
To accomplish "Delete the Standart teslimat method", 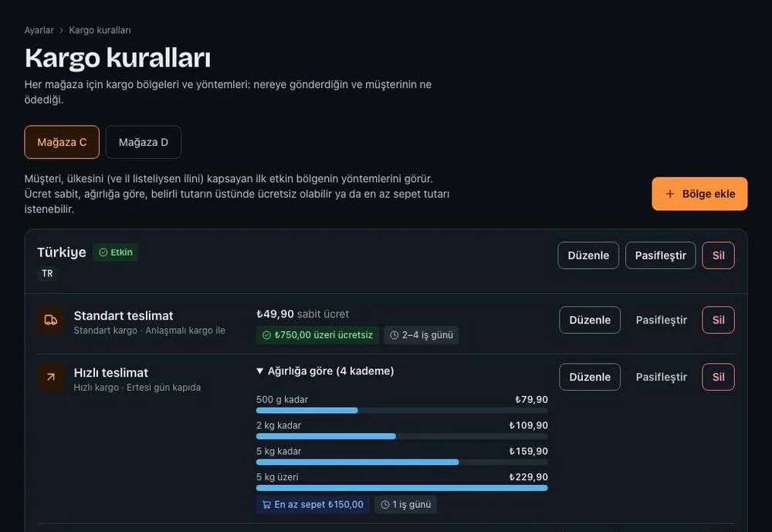I will point(718,320).
